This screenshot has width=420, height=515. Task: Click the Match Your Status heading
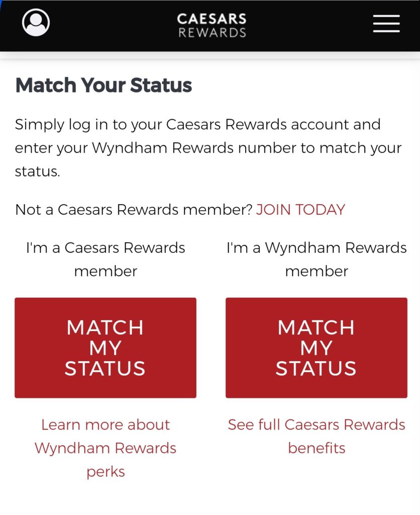click(x=104, y=85)
